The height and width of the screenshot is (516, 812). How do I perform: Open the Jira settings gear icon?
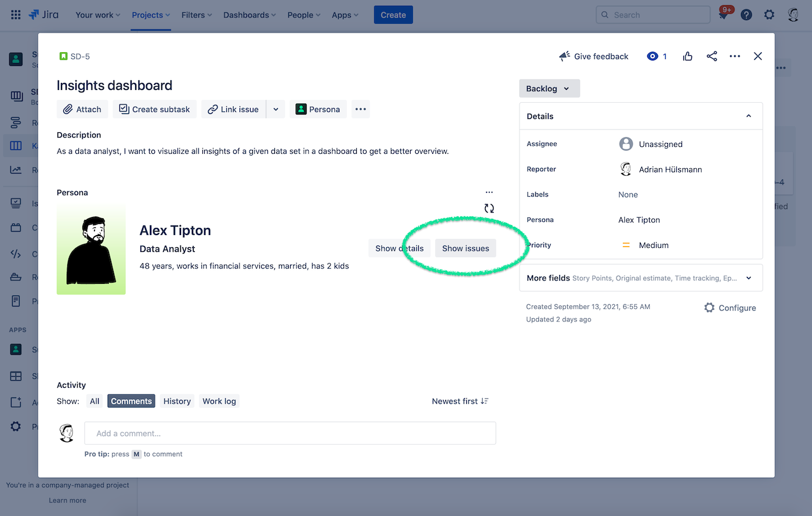(769, 15)
